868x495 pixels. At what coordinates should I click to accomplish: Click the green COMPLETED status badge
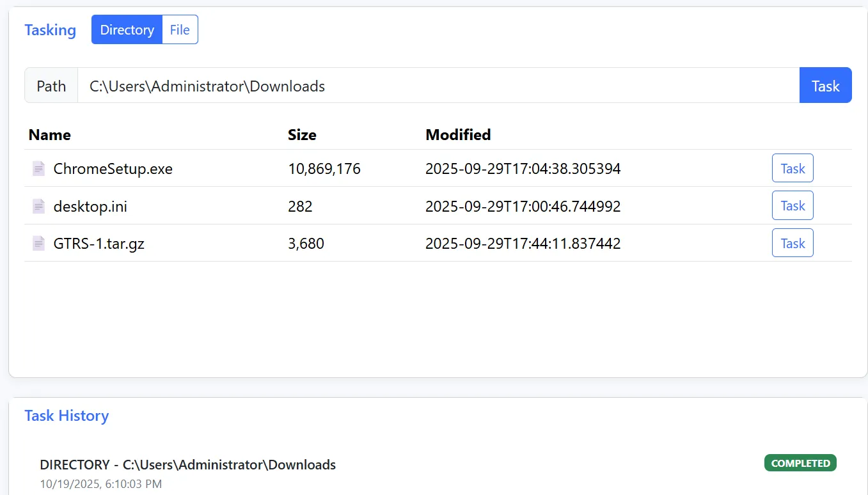[800, 463]
